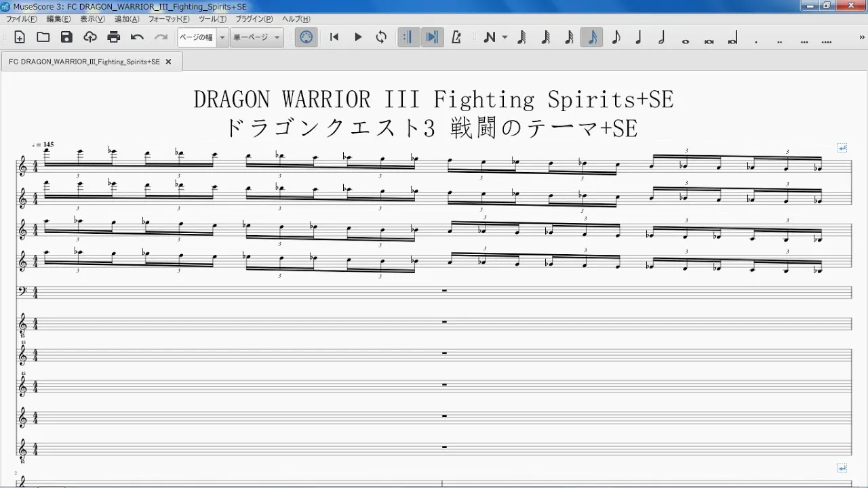Image resolution: width=868 pixels, height=488 pixels.
Task: Select the highlighted eighth note duration
Action: pos(592,37)
